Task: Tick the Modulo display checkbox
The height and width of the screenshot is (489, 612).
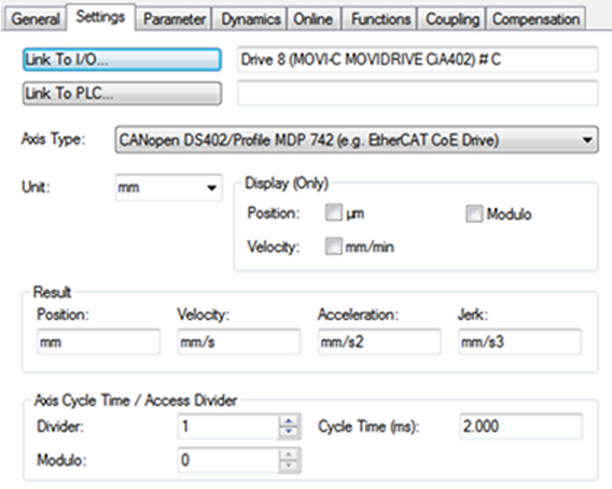Action: click(474, 215)
